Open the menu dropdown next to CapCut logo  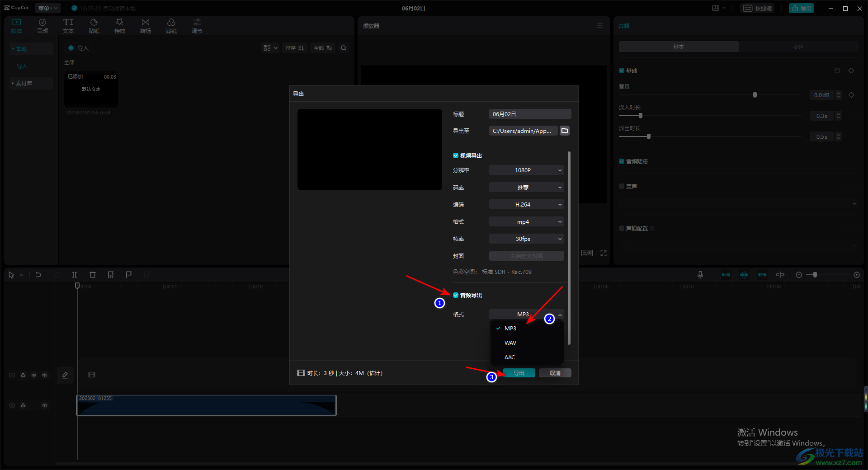[47, 8]
